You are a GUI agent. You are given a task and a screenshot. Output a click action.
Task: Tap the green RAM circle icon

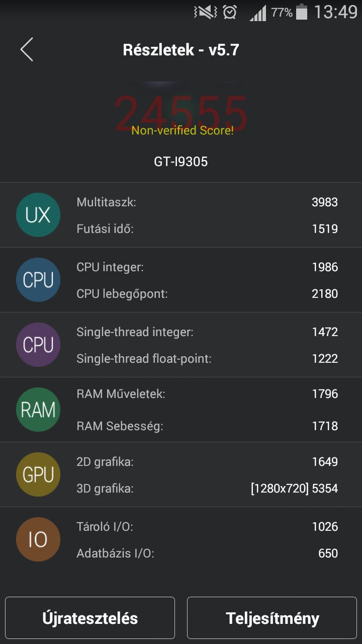coord(38,410)
